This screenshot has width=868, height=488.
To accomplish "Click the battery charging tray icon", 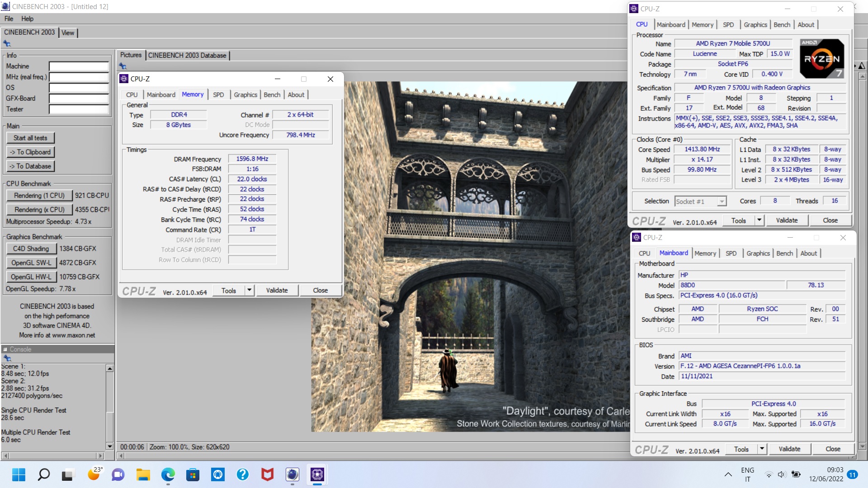I will coord(796,474).
